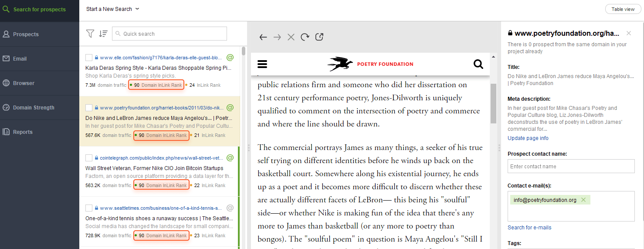Image resolution: width=644 pixels, height=249 pixels.
Task: Remove info@poetryfoundation.org email tag
Action: pyautogui.click(x=583, y=200)
